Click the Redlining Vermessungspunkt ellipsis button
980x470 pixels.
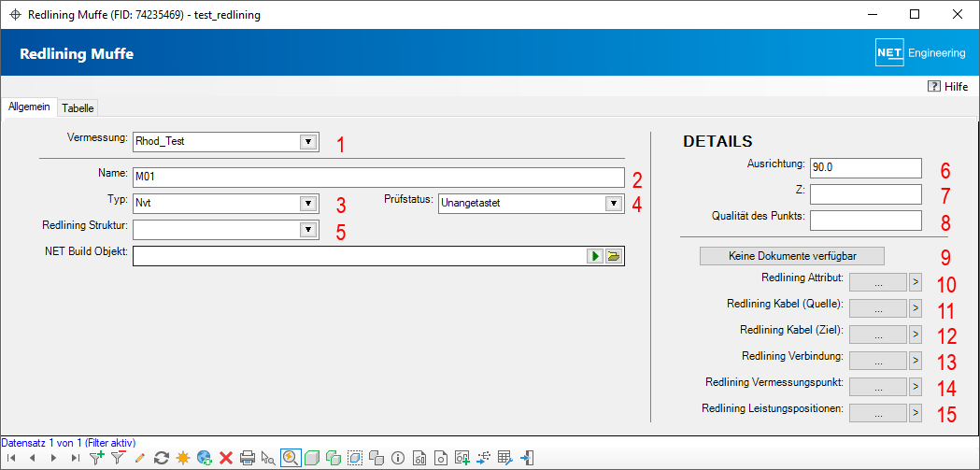click(878, 386)
